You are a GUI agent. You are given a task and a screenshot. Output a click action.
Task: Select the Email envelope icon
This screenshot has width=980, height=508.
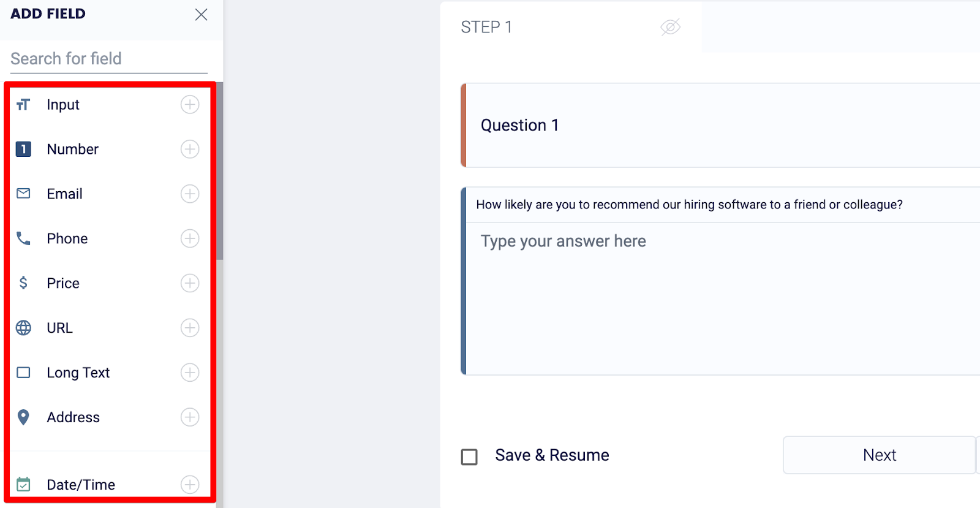pos(23,194)
